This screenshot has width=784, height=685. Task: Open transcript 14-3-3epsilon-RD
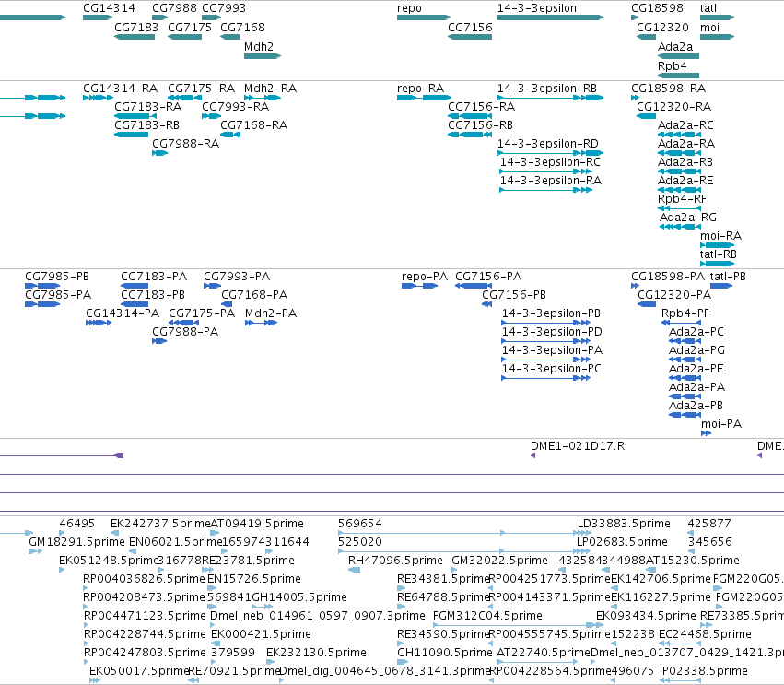point(547,144)
